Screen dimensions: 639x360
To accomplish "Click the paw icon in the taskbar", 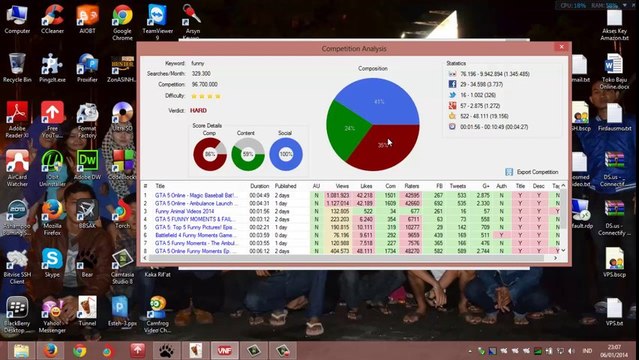I will 166,350.
